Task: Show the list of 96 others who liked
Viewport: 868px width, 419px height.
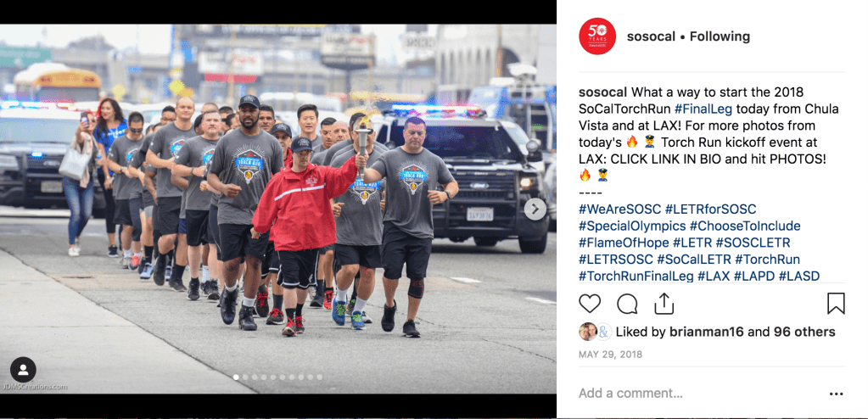Action: click(805, 332)
